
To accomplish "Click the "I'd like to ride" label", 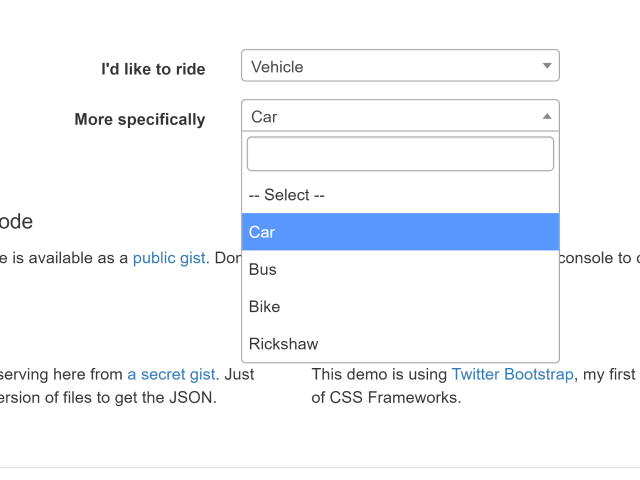I will [153, 69].
